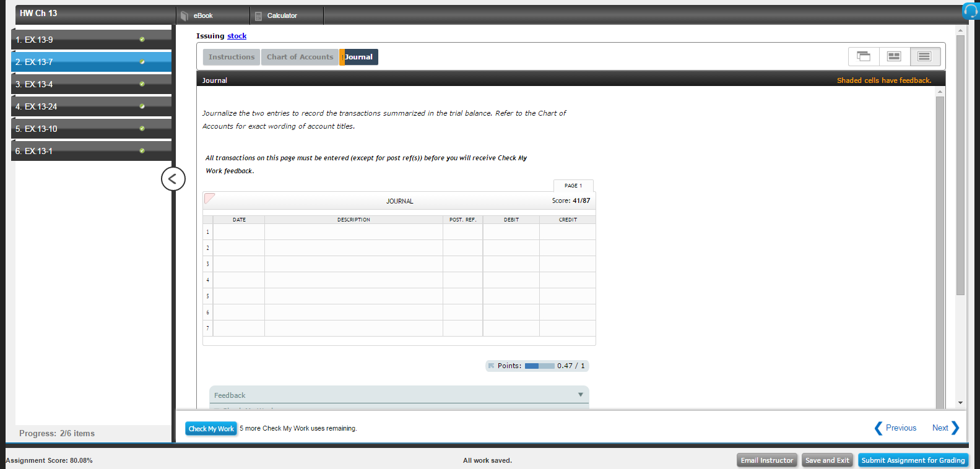Viewport: 980px width, 469px height.
Task: Click row 1 Credit cell
Action: click(x=568, y=232)
